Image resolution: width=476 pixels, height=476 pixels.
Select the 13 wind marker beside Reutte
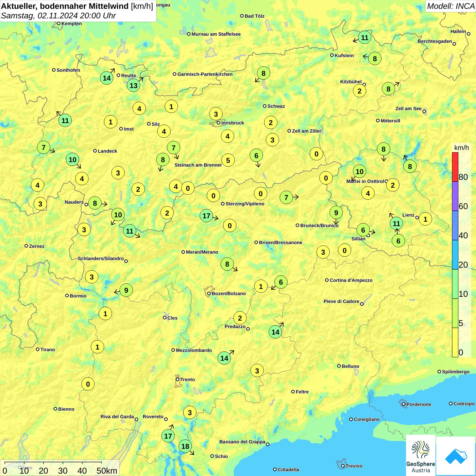(134, 85)
